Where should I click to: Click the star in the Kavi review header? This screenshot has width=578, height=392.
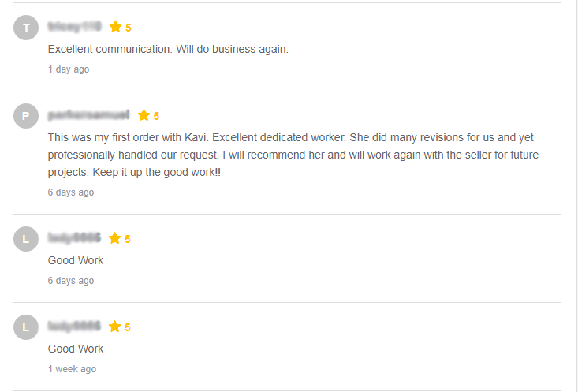pyautogui.click(x=144, y=116)
